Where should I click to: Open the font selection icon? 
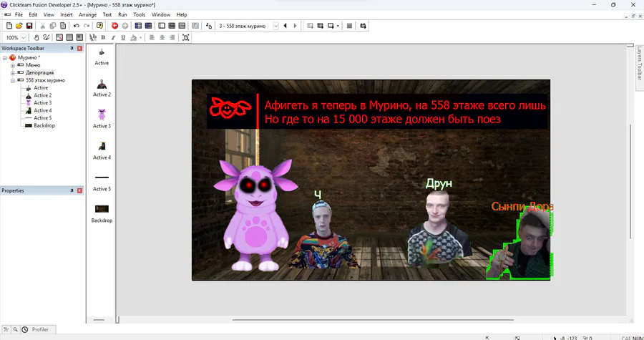[x=93, y=37]
